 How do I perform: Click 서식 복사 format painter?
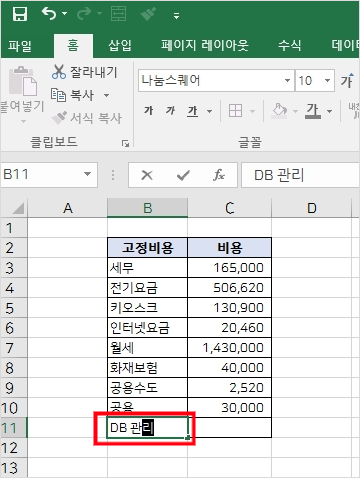click(x=87, y=118)
